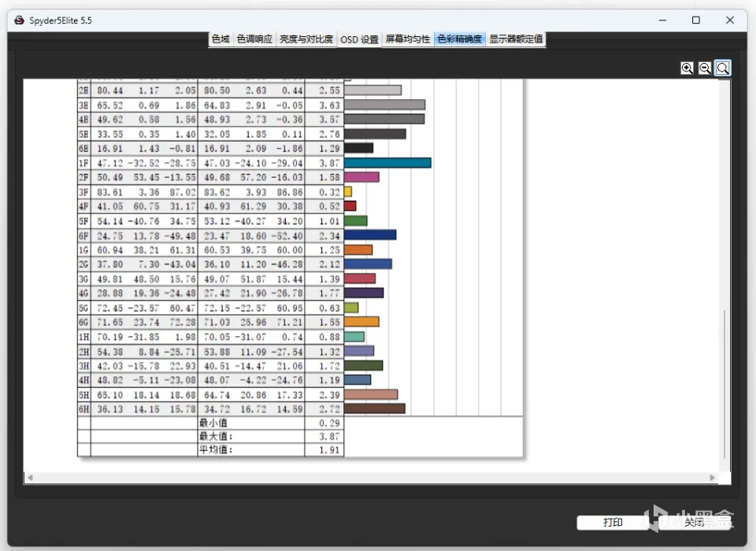
Task: Open the 显示器额定值 tab
Action: [x=516, y=39]
